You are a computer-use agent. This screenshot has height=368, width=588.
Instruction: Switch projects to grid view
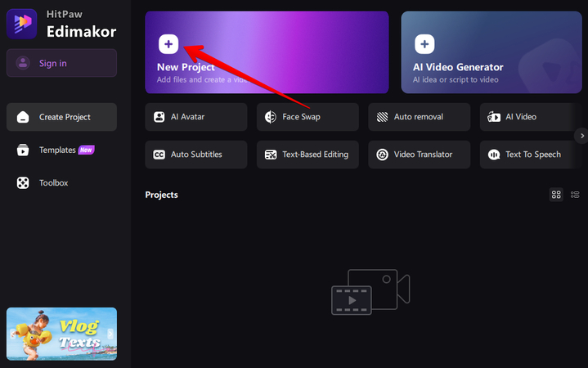(556, 195)
